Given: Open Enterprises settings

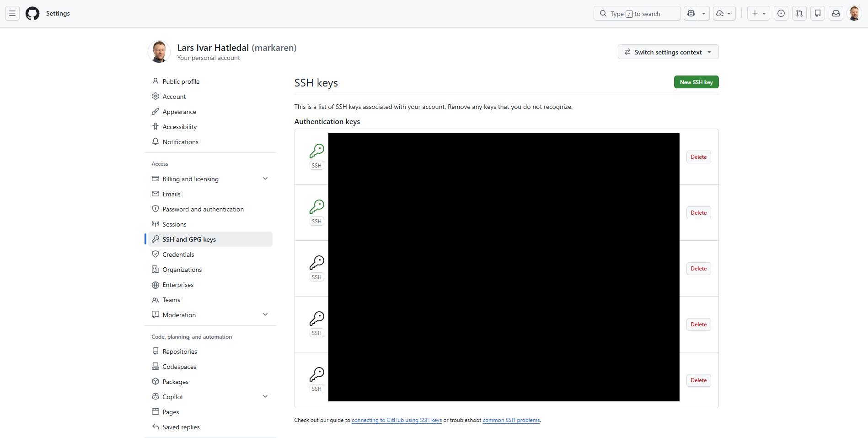Looking at the screenshot, I should coord(210,285).
